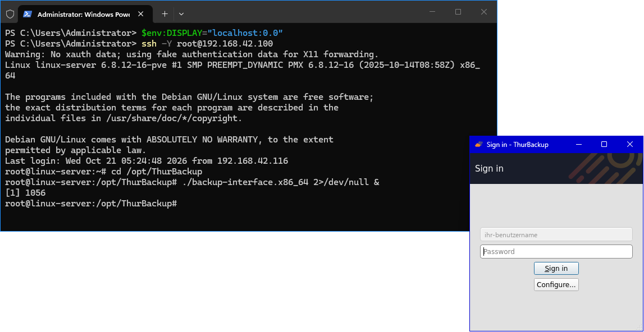Minimize the Windows Terminal window
Image resolution: width=644 pixels, height=332 pixels.
point(432,12)
